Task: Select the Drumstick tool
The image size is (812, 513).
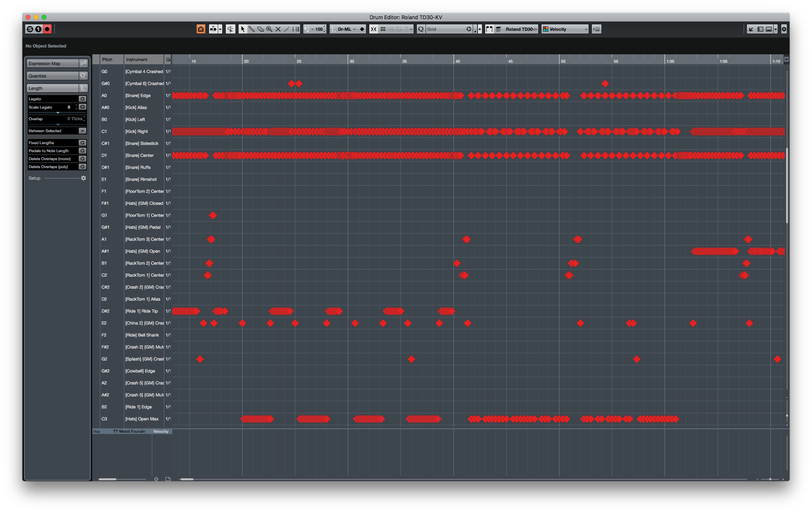Action: (x=251, y=29)
